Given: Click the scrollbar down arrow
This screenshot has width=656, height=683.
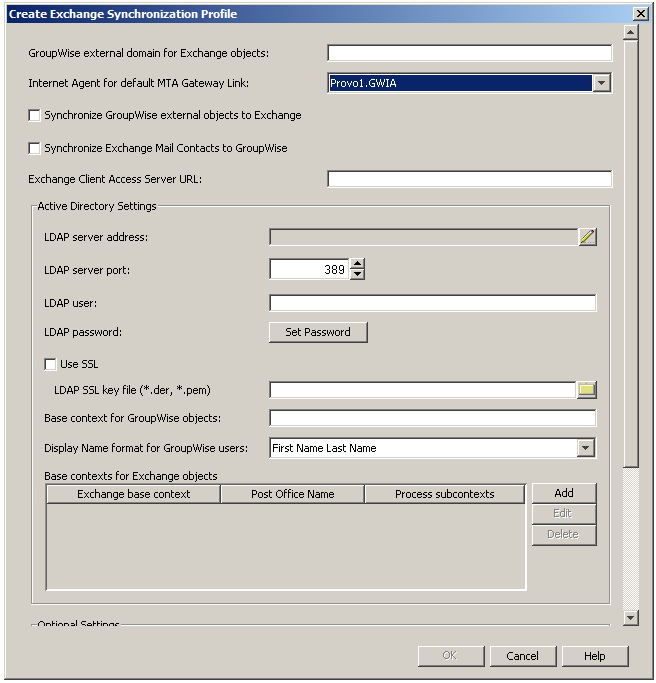Looking at the screenshot, I should coord(630,619).
